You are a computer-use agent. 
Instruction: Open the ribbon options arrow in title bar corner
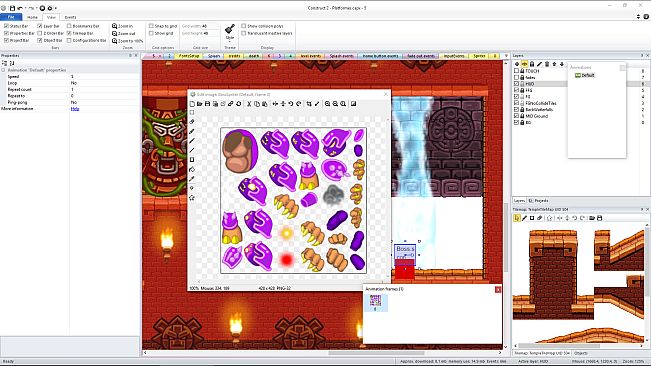click(x=639, y=17)
